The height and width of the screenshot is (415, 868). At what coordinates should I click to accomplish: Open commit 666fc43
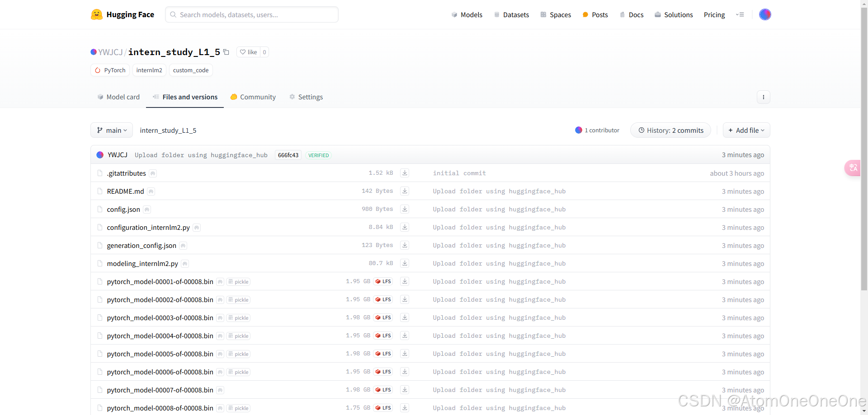[288, 155]
